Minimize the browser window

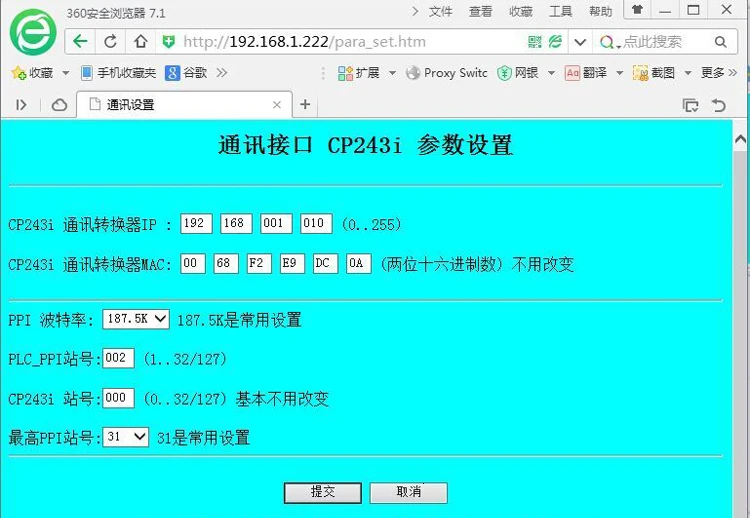pos(665,11)
